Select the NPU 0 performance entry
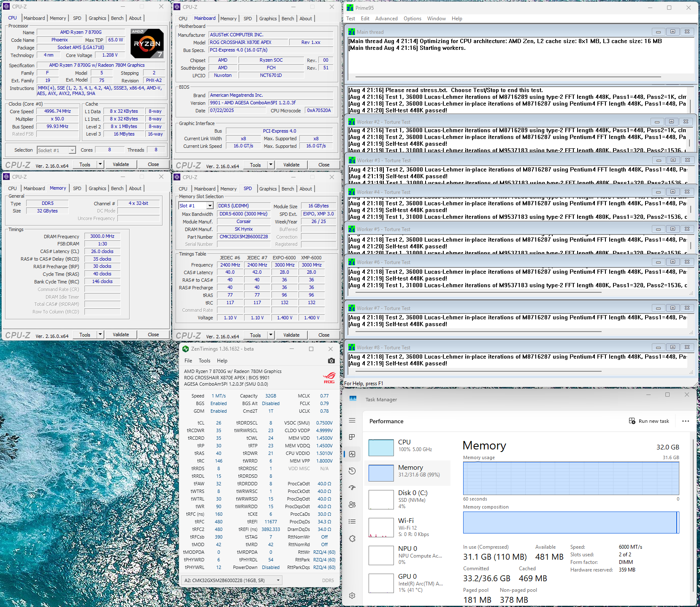The image size is (700, 607). 408,555
